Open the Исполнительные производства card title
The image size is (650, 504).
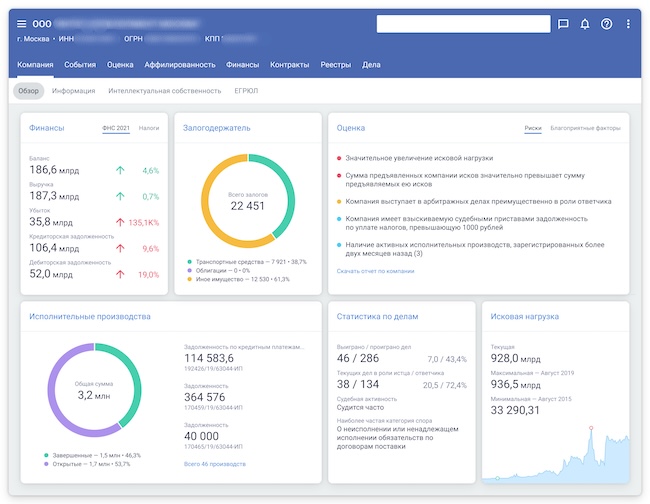point(90,317)
